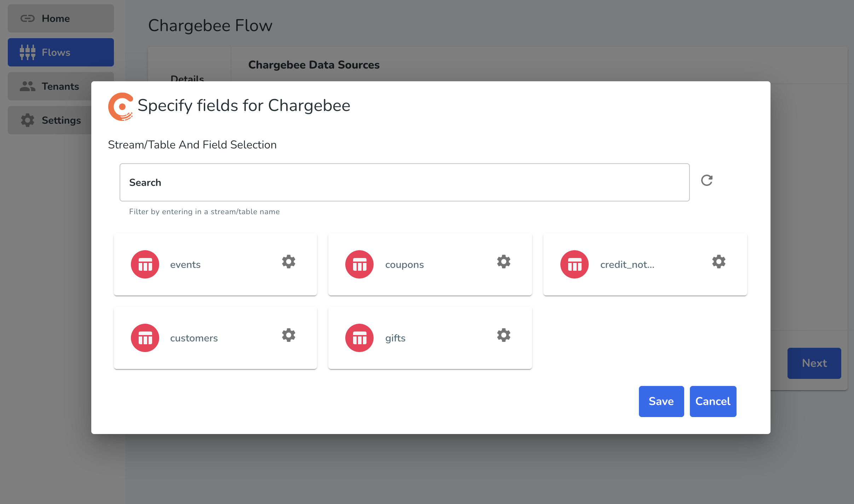Click the Tenants people icon
The image size is (854, 504).
pyautogui.click(x=28, y=86)
